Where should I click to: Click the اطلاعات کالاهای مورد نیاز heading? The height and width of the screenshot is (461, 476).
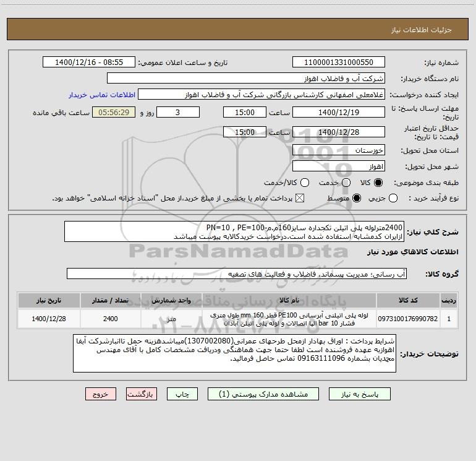point(413,252)
